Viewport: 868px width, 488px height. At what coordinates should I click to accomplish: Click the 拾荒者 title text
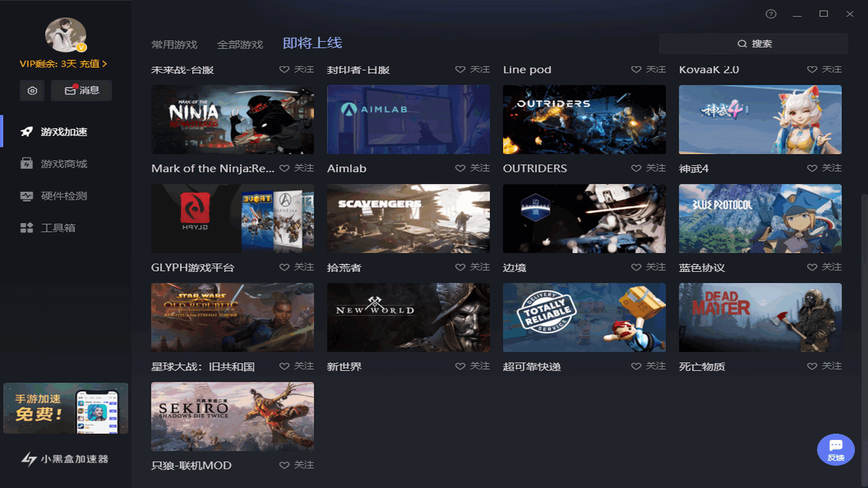click(x=344, y=268)
